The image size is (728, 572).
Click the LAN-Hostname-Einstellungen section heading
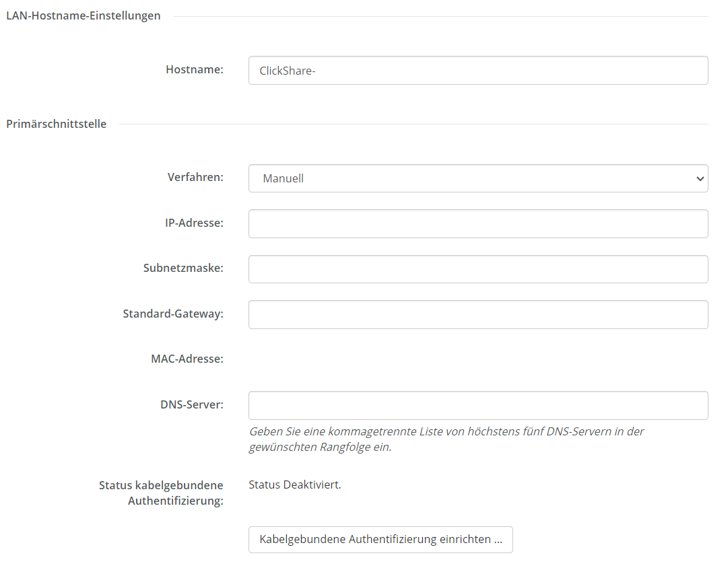coord(83,15)
